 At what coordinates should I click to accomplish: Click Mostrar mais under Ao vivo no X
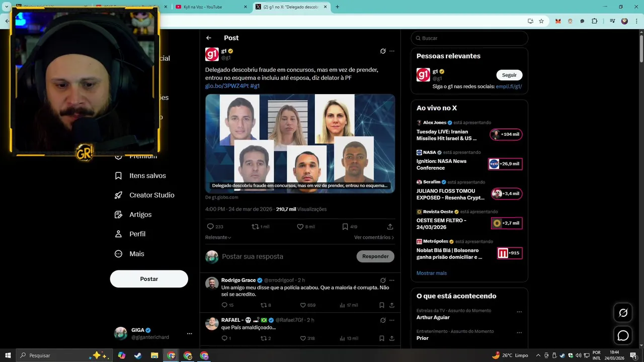tap(432, 273)
